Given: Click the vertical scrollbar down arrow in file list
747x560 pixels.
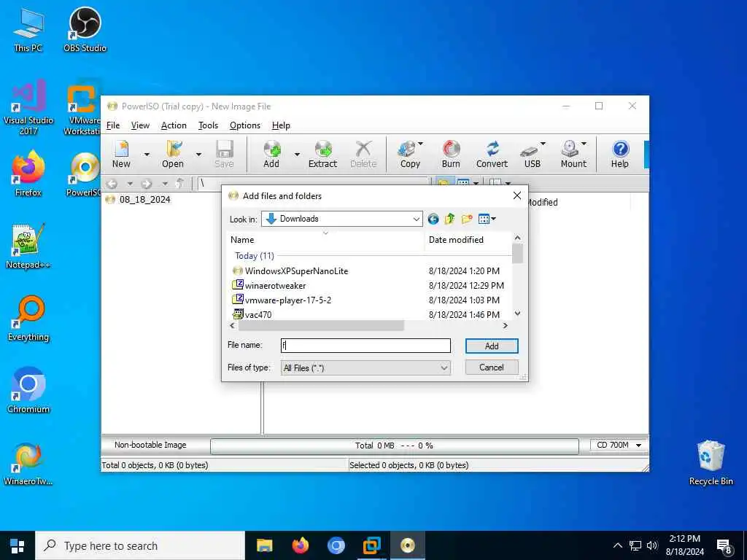Looking at the screenshot, I should [x=517, y=314].
